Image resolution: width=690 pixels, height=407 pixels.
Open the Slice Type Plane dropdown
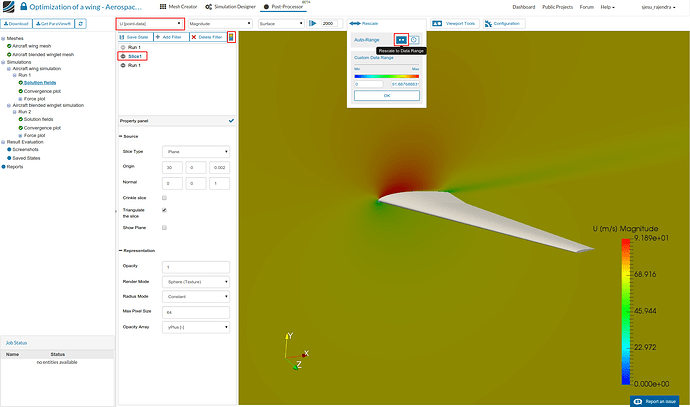click(196, 152)
